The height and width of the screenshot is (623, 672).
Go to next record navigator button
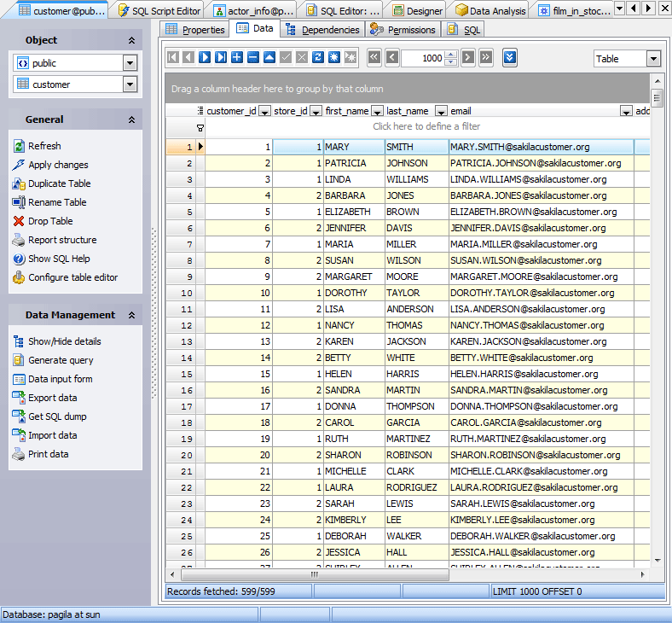point(205,57)
